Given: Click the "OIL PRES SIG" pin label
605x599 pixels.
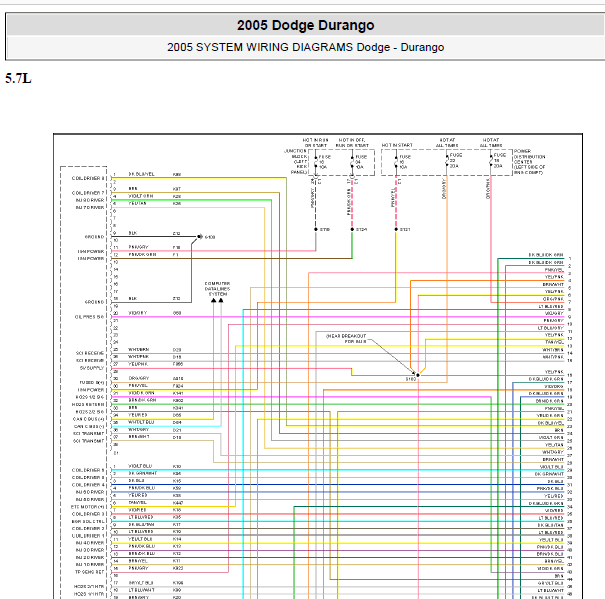Looking at the screenshot, I should pos(89,317).
